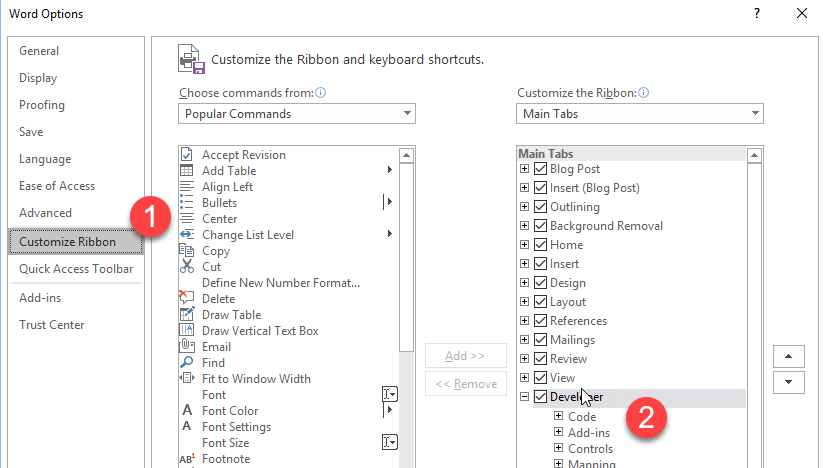Click the Font combo box indicator icon

click(x=389, y=394)
